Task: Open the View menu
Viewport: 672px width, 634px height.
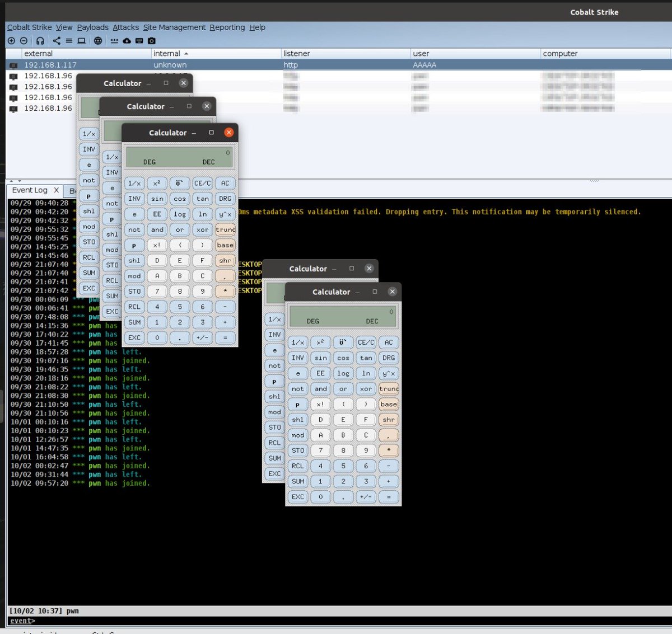Action: click(x=64, y=27)
